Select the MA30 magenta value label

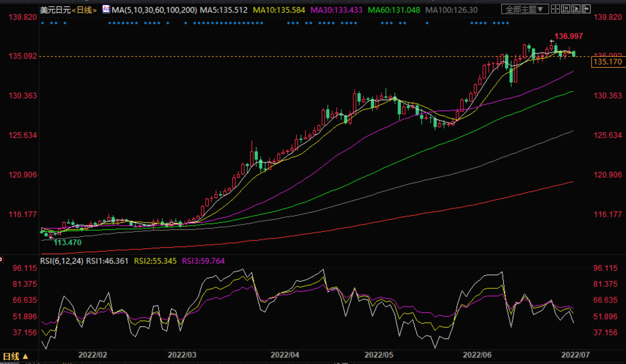point(336,10)
